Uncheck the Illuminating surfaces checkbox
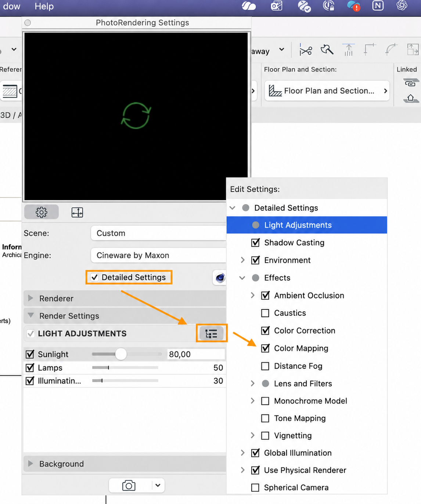 [30, 381]
